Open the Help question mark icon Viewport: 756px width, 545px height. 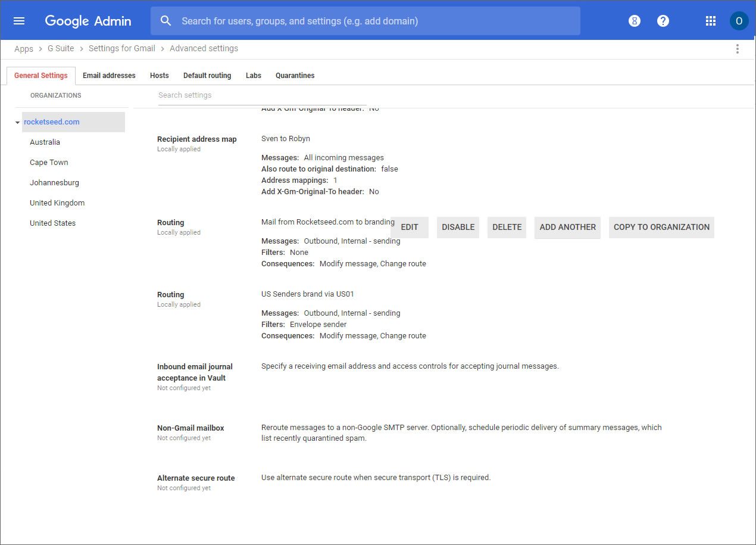pos(663,21)
